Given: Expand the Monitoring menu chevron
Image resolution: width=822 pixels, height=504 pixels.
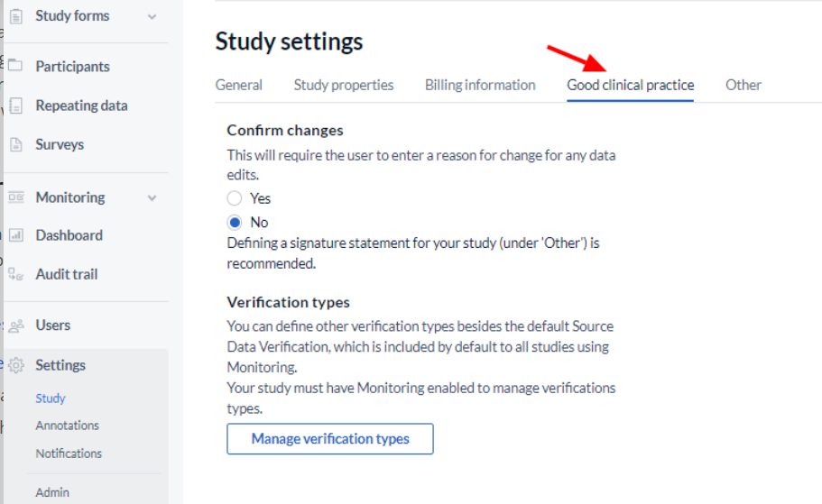Looking at the screenshot, I should [152, 198].
